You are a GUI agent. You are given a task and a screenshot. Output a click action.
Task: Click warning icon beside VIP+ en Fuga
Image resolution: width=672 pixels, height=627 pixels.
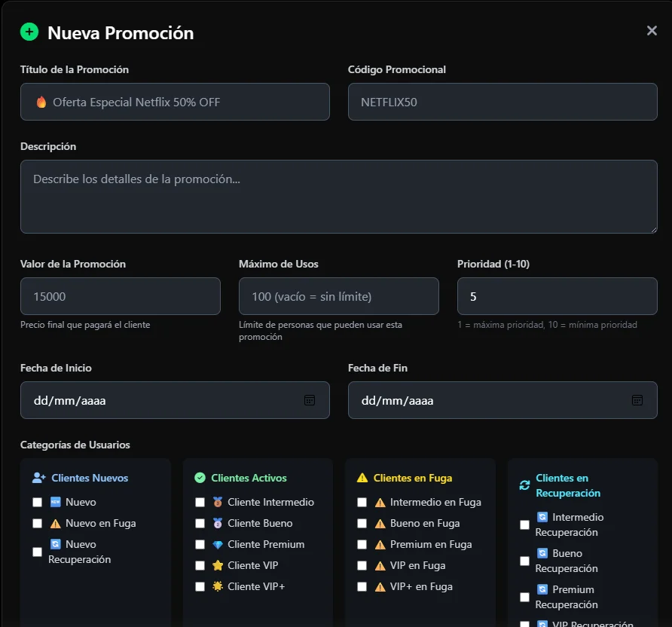[380, 587]
